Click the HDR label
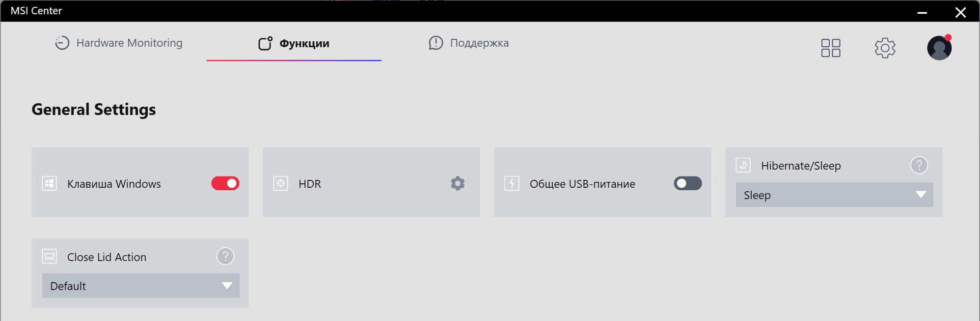This screenshot has width=980, height=321. coord(310,184)
